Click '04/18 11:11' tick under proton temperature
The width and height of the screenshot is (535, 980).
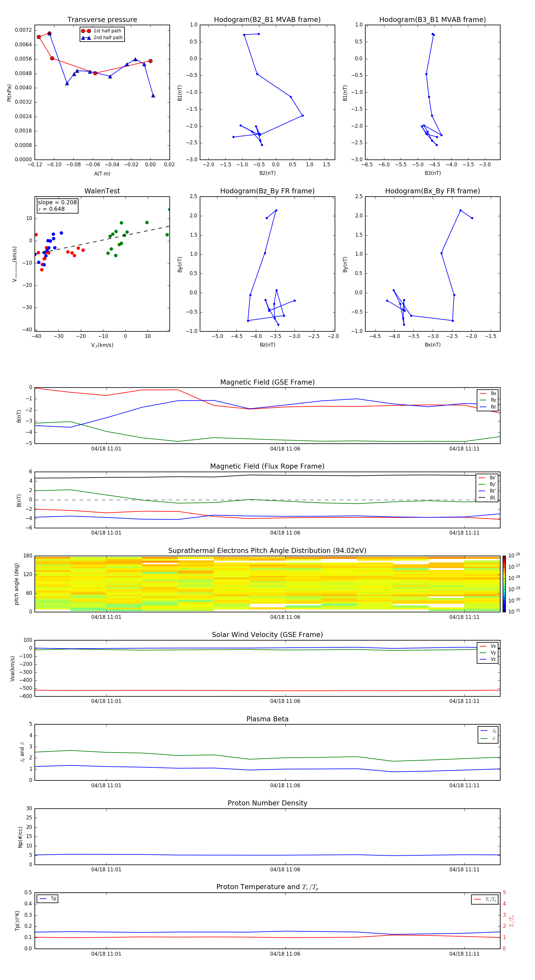464,954
